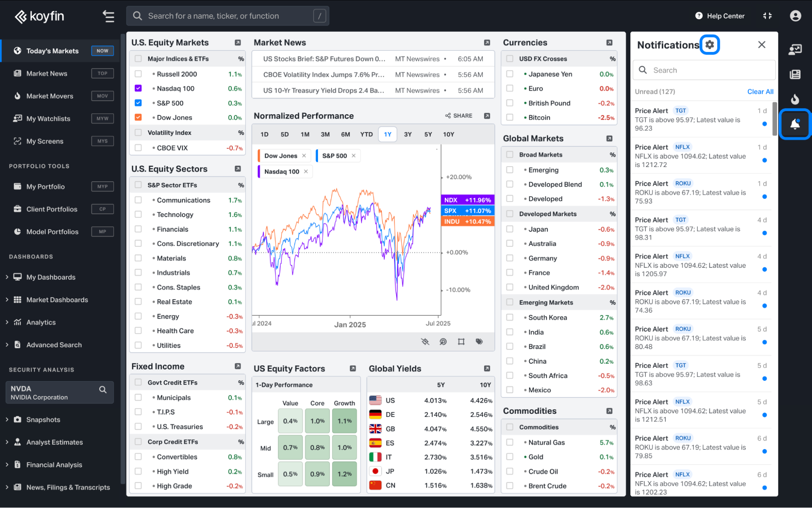Viewport: 812px width, 508px height.
Task: Click the fullscreen collapse icon near Help Center
Action: 767,16
